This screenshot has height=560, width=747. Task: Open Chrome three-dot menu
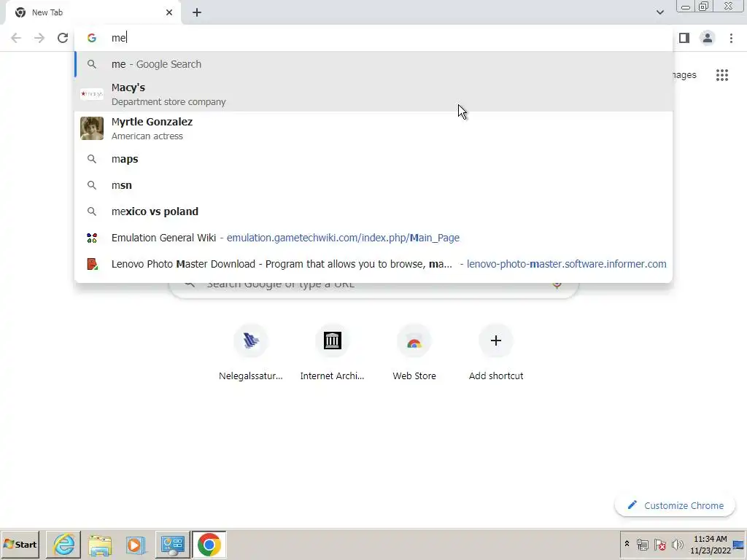[731, 38]
